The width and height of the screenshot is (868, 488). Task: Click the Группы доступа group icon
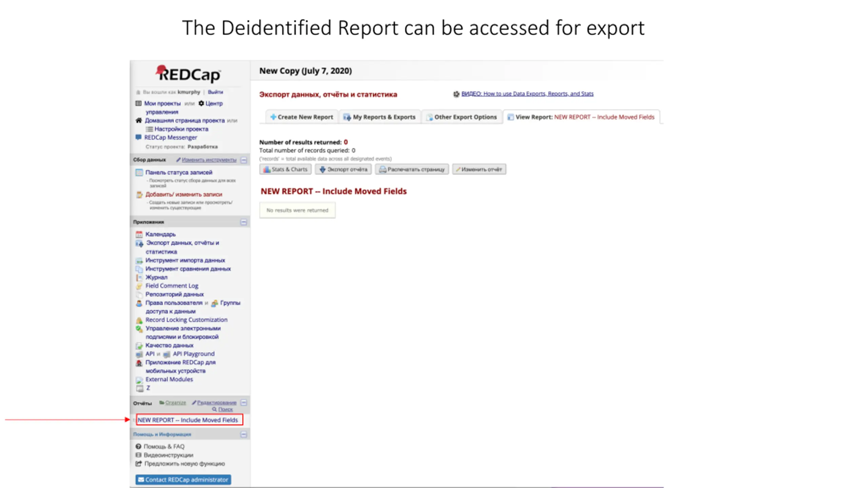[214, 303]
